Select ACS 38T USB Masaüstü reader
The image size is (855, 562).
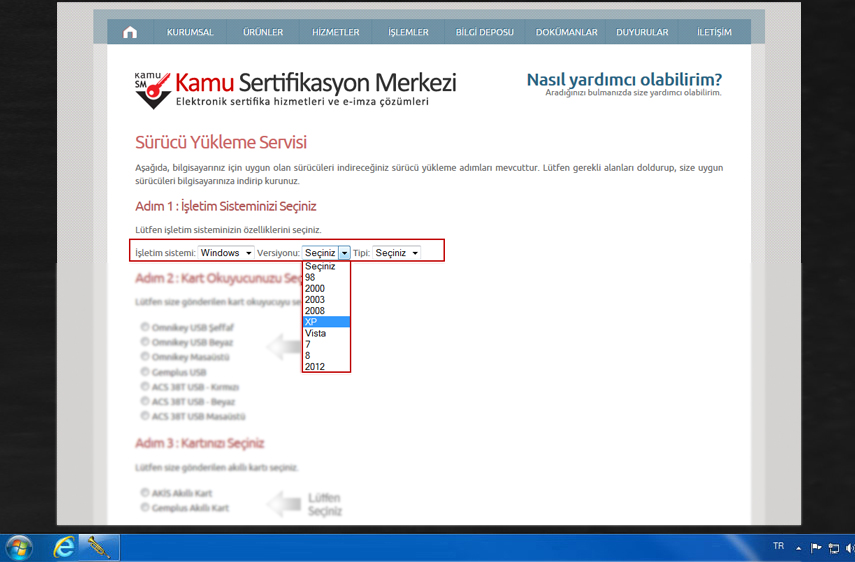tap(144, 416)
